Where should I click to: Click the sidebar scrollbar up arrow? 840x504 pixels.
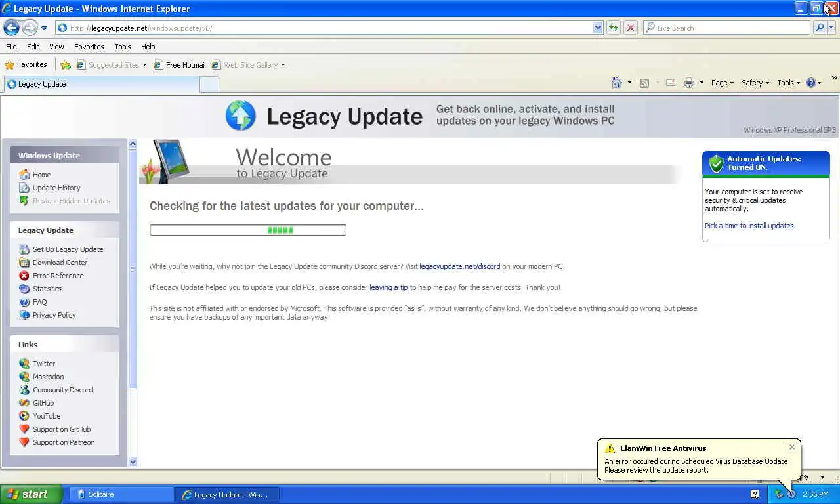pyautogui.click(x=133, y=144)
